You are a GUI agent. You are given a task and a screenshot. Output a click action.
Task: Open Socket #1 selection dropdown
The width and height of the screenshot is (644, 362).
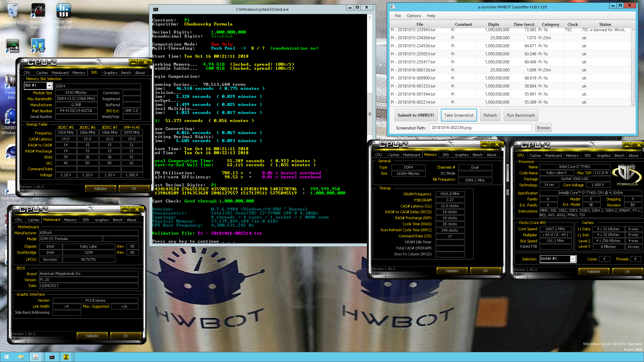click(x=573, y=259)
